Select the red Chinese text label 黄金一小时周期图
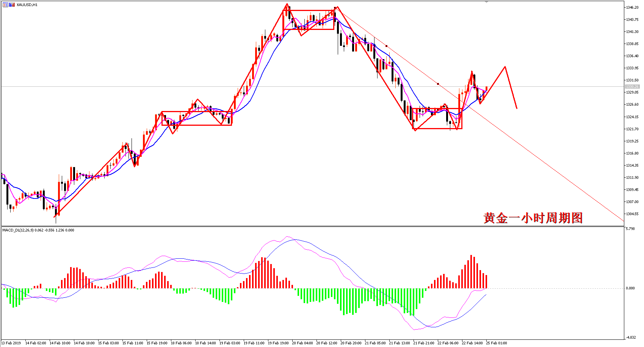This screenshot has width=644, height=347. [533, 218]
